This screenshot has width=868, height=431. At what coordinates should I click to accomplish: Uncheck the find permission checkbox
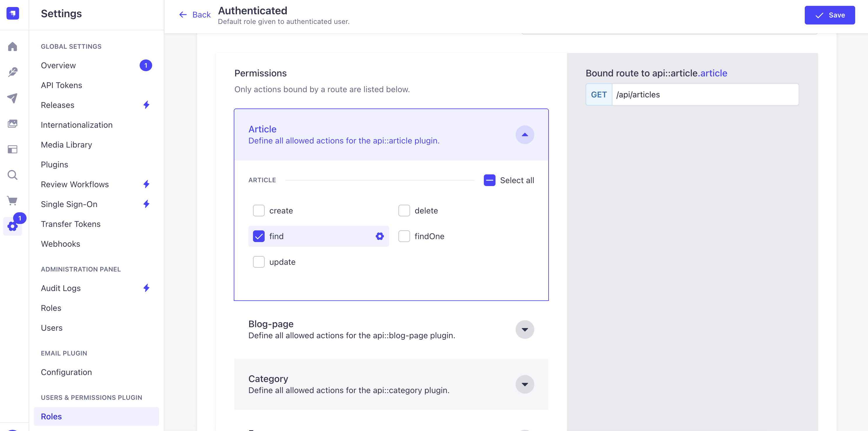[x=259, y=236]
